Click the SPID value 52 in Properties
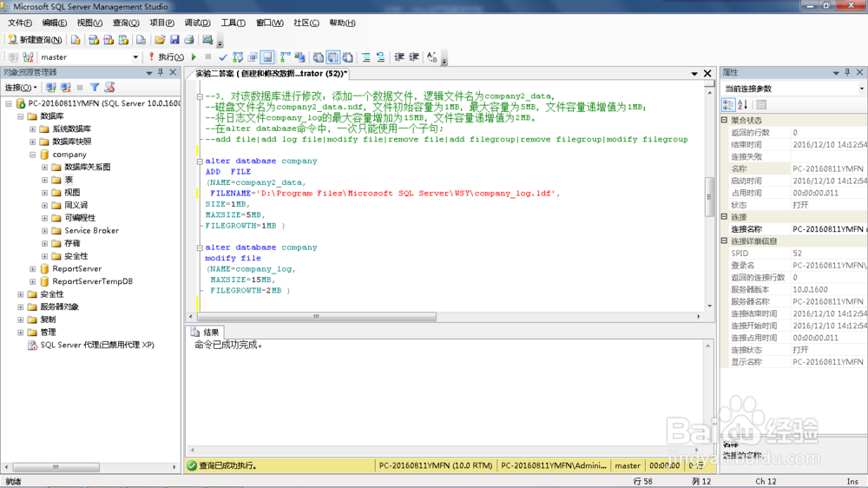The image size is (868, 488). point(797,254)
